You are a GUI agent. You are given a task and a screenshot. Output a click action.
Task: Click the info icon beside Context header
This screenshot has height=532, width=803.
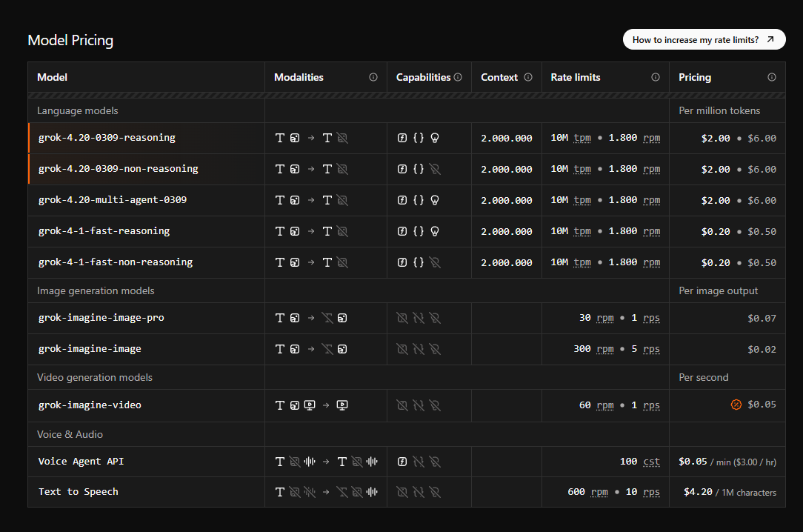[x=528, y=77]
